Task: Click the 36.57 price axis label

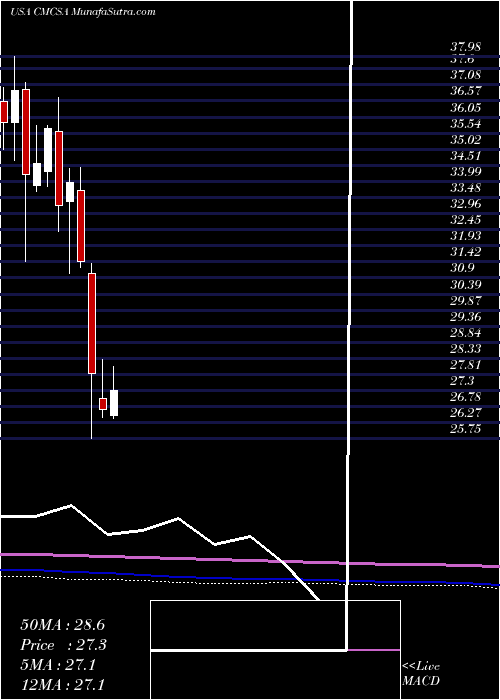Action: click(x=466, y=91)
